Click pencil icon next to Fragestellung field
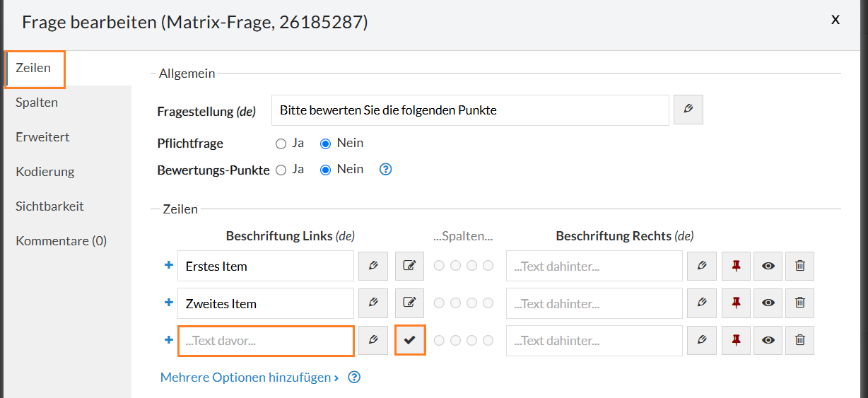868x398 pixels. 688,110
